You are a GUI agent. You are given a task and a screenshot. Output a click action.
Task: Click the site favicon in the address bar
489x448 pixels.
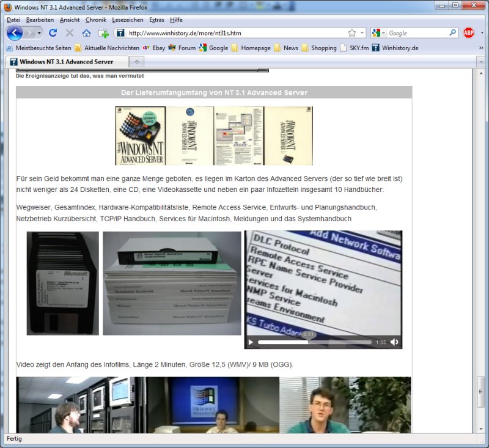[120, 33]
